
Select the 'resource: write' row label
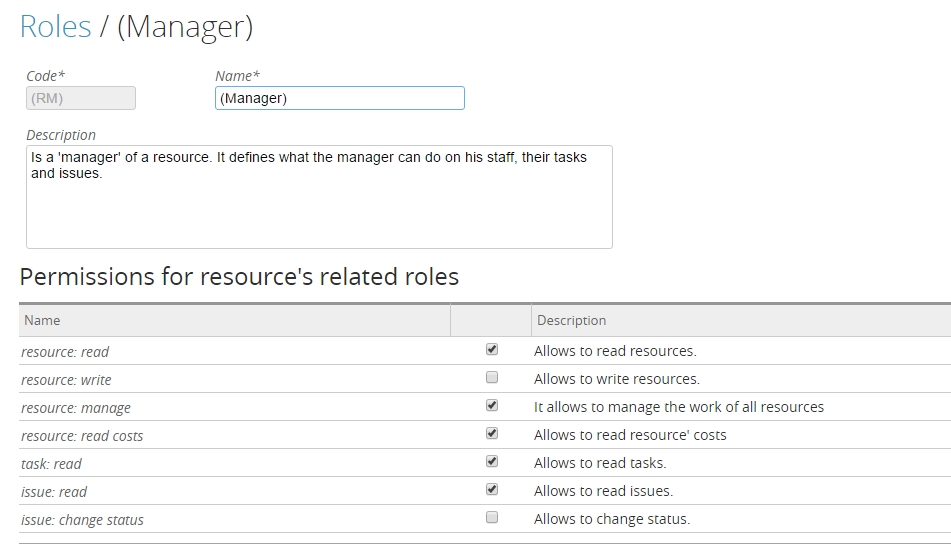pos(66,380)
